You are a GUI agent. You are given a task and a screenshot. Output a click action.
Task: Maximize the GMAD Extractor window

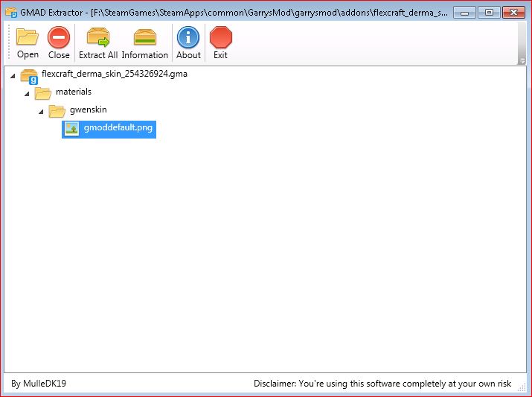pos(489,13)
